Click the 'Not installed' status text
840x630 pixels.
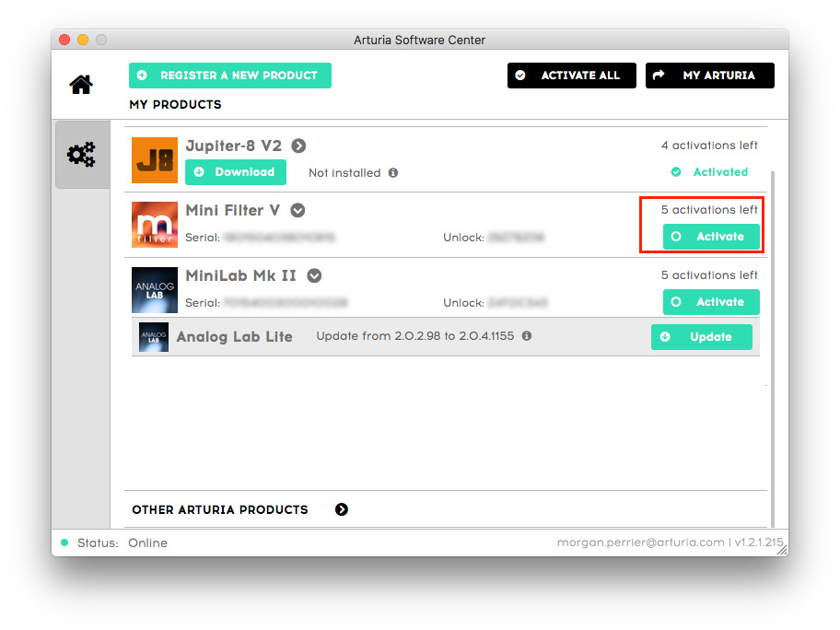point(344,173)
